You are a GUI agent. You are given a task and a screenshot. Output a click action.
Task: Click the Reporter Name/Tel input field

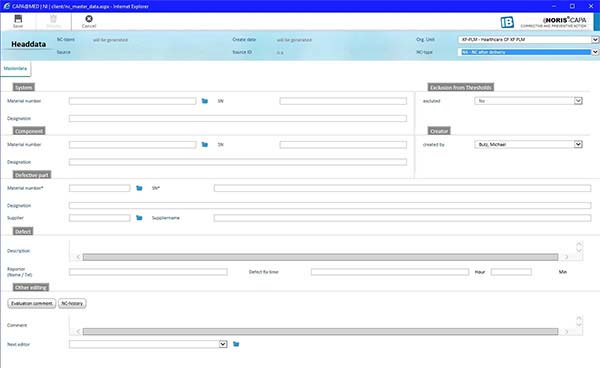pos(148,272)
